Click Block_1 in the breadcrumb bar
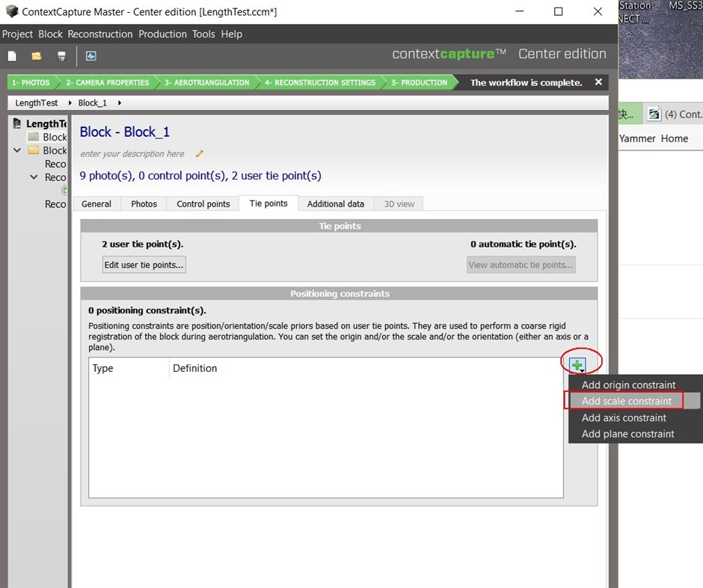The height and width of the screenshot is (588, 703). tap(92, 102)
